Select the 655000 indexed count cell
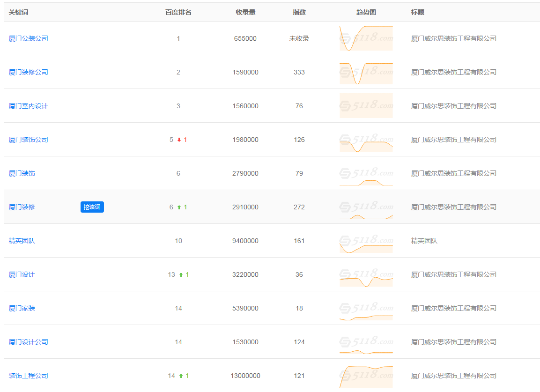This screenshot has width=540, height=392. (x=245, y=38)
